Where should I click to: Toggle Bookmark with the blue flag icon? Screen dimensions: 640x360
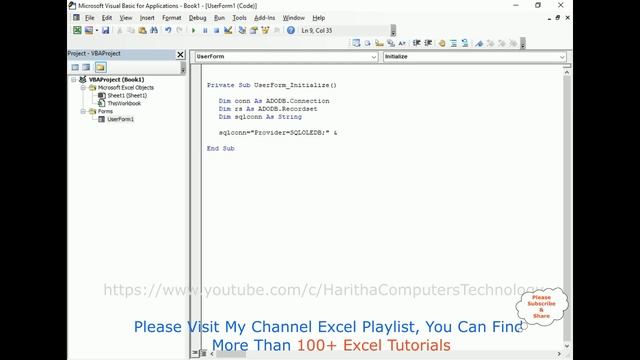coord(479,43)
